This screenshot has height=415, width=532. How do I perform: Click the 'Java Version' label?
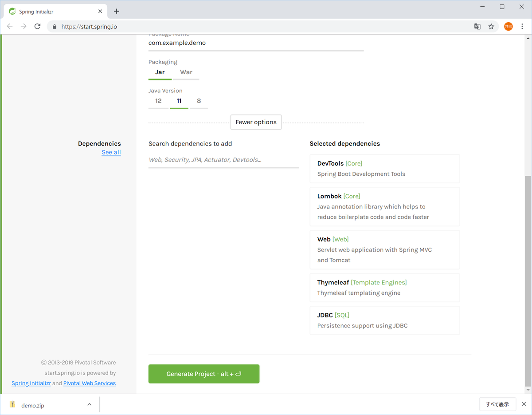(x=165, y=91)
